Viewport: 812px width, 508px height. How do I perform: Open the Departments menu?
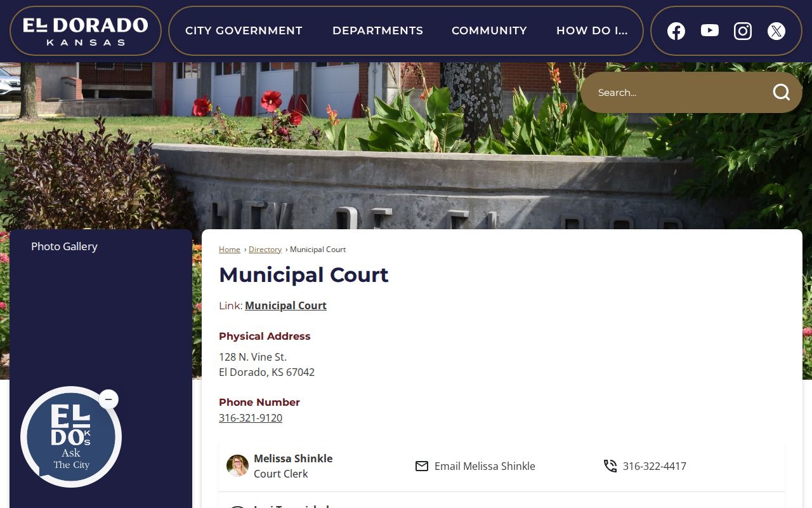click(x=377, y=30)
